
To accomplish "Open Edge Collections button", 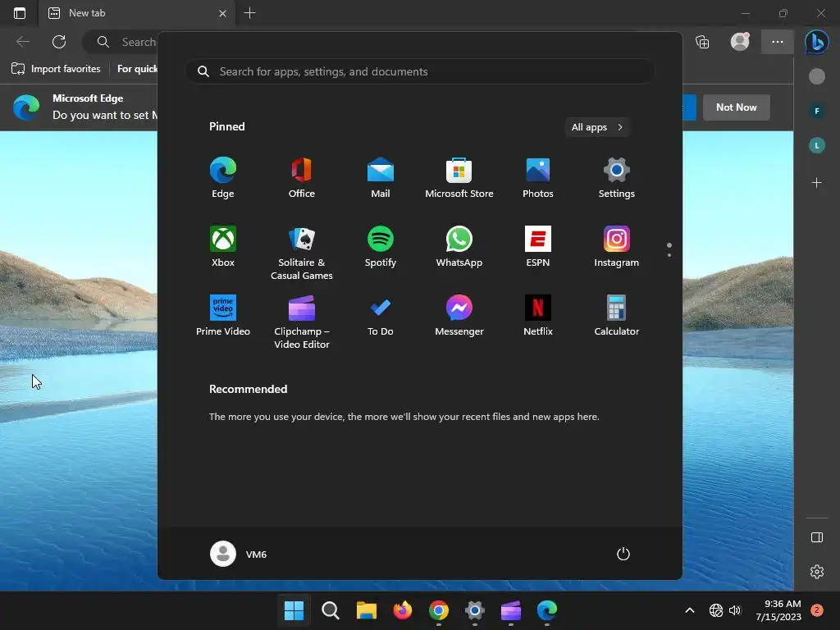I will click(x=702, y=42).
